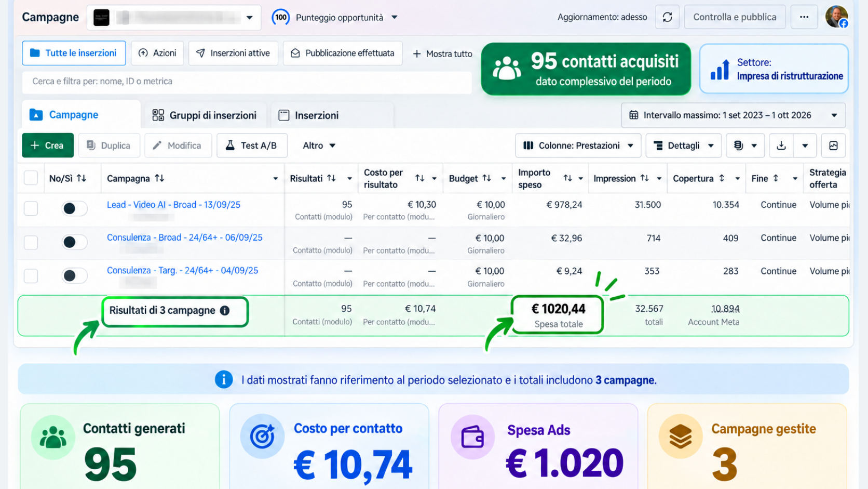Screen dimensions: 868x489
Task: Open the Dettagli breakdown dropdown
Action: (x=684, y=146)
